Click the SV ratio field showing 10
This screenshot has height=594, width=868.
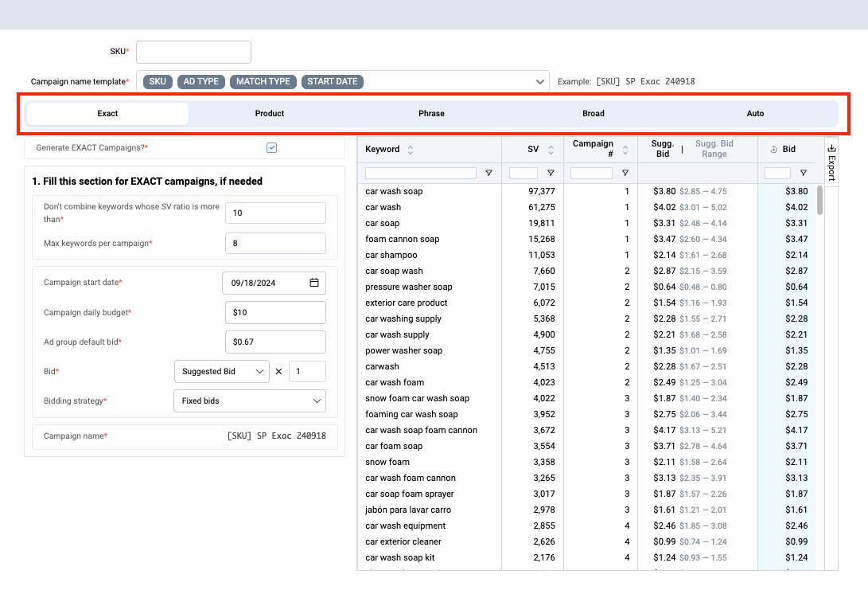tap(276, 213)
